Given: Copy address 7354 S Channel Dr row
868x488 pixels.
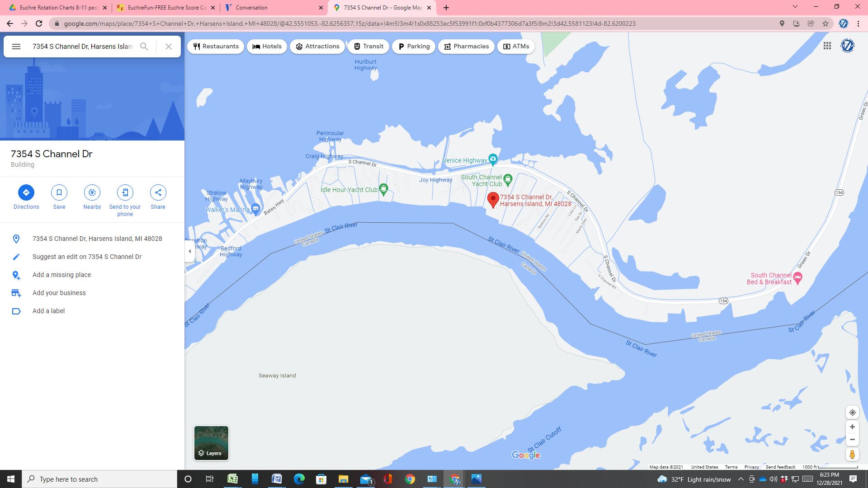Looking at the screenshot, I should 92,239.
